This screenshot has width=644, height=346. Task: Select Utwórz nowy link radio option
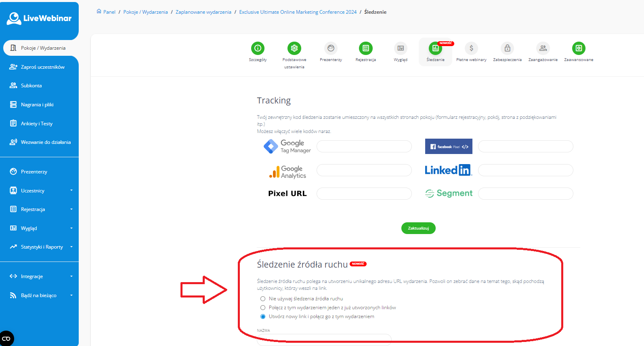[x=263, y=316]
